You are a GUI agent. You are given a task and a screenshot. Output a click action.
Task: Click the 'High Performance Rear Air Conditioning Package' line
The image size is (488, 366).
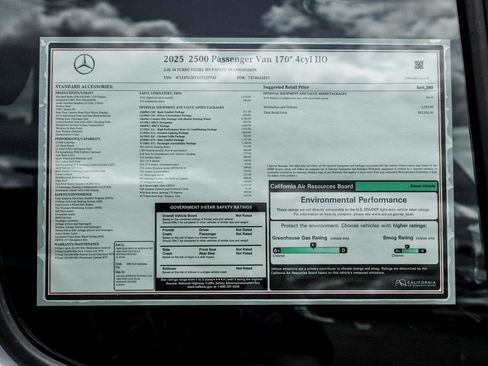click(178, 129)
